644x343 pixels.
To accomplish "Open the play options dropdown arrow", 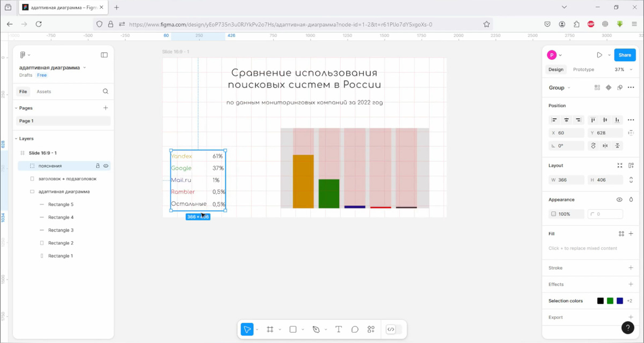I will (609, 55).
